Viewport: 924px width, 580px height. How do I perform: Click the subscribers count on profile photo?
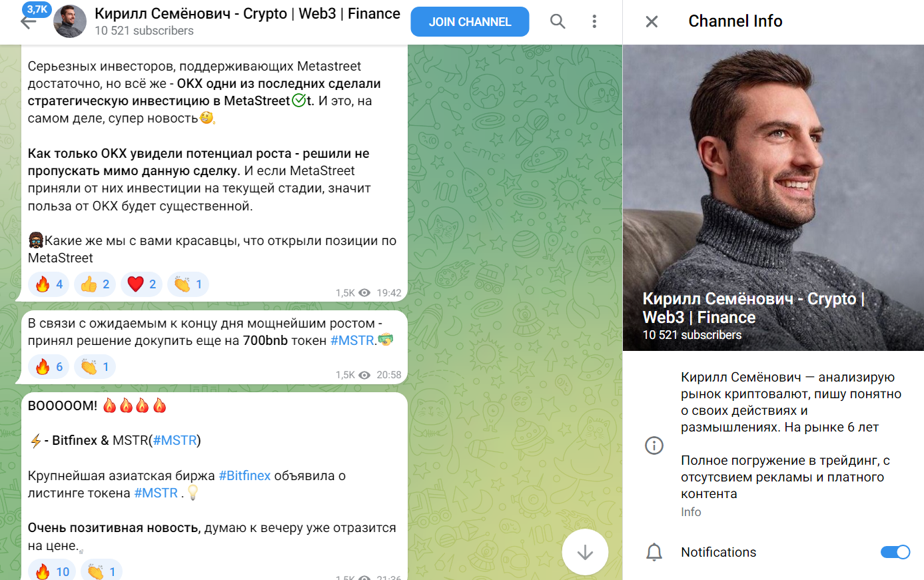click(692, 335)
